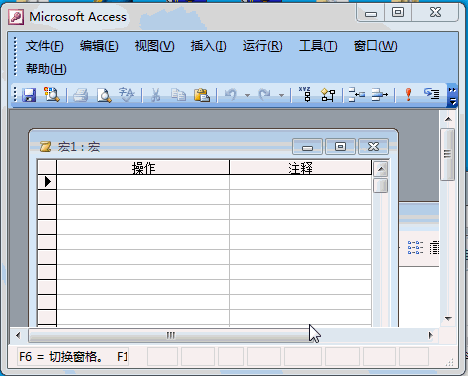The width and height of the screenshot is (468, 376).
Task: Open the 编辑(E) menu
Action: click(x=99, y=46)
